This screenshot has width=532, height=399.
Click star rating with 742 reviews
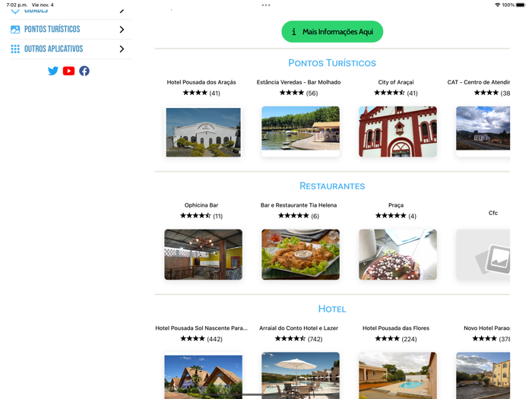299,339
